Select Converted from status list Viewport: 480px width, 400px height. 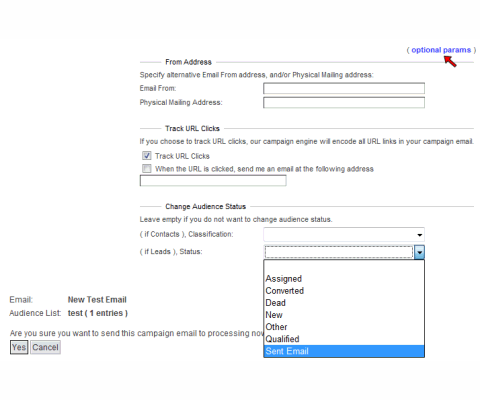pos(344,291)
